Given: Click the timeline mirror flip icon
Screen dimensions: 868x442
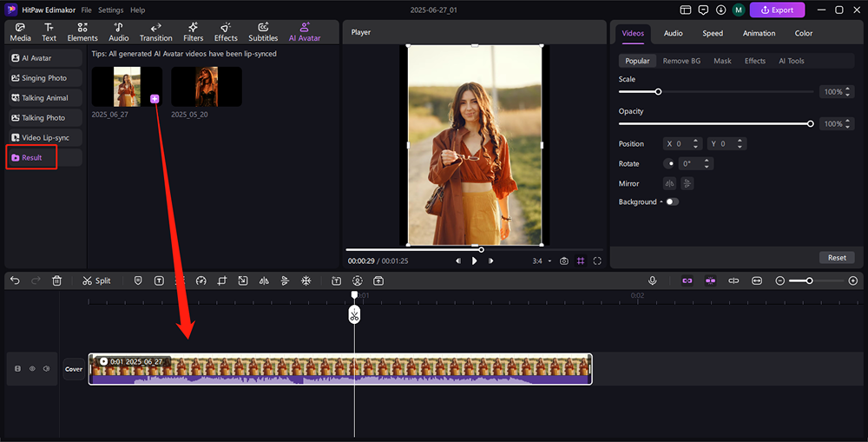Looking at the screenshot, I should click(264, 280).
